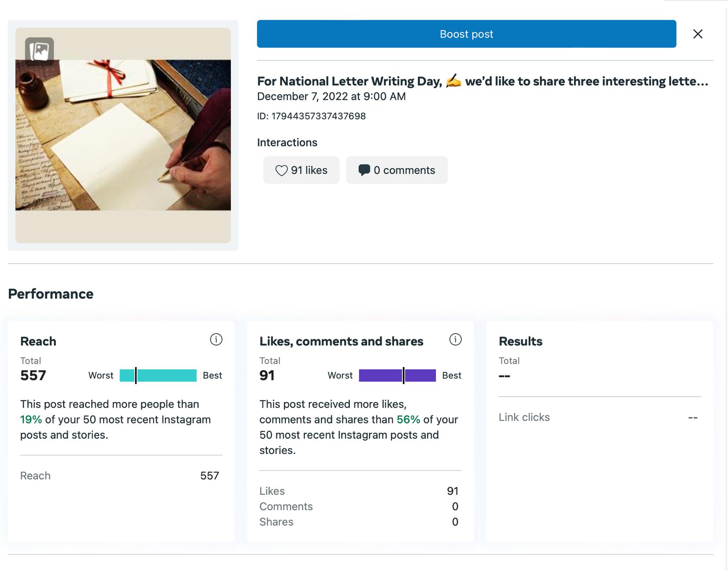The height and width of the screenshot is (571, 728).
Task: Close the post insights panel
Action: click(x=698, y=34)
